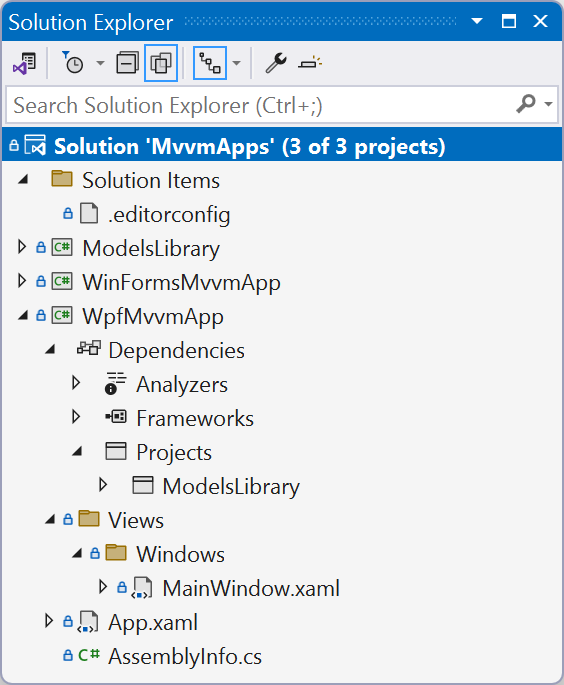The image size is (564, 685).
Task: Open Properties with the wrench icon
Action: (276, 63)
